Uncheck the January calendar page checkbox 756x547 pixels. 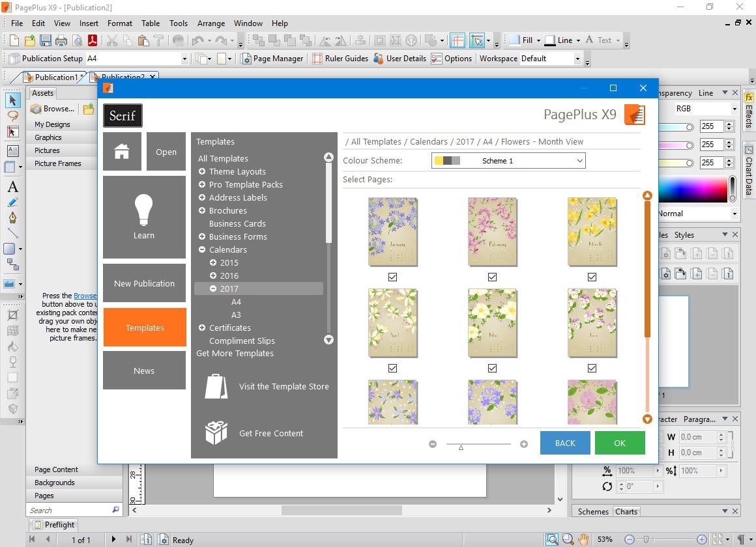point(392,277)
